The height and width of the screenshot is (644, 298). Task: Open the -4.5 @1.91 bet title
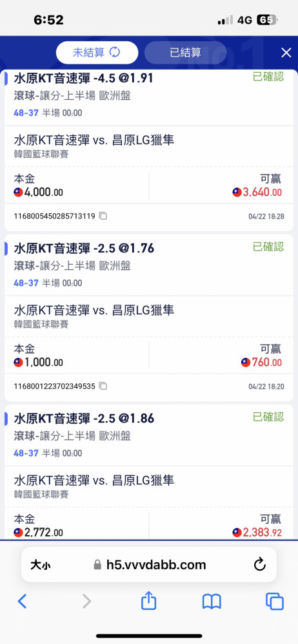click(84, 78)
